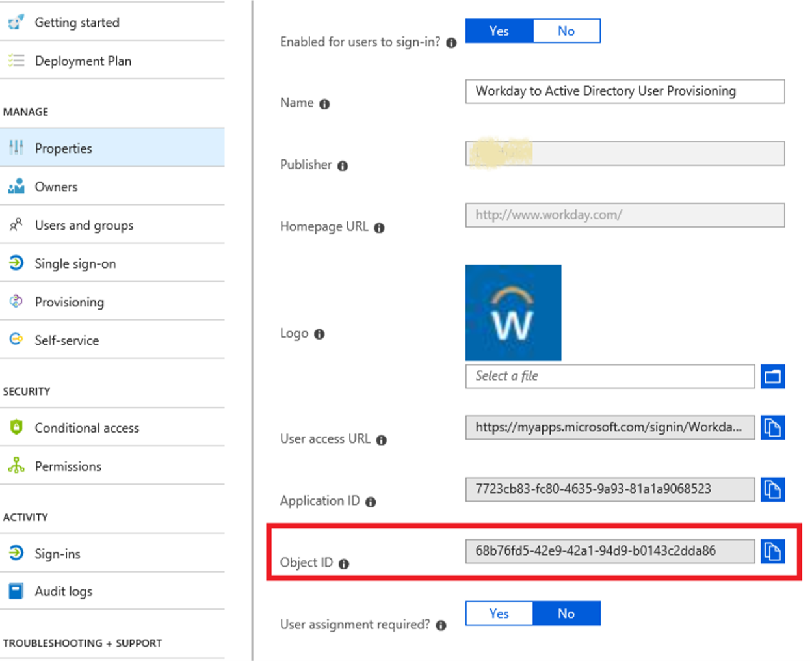Click the User access URL field

click(x=610, y=427)
